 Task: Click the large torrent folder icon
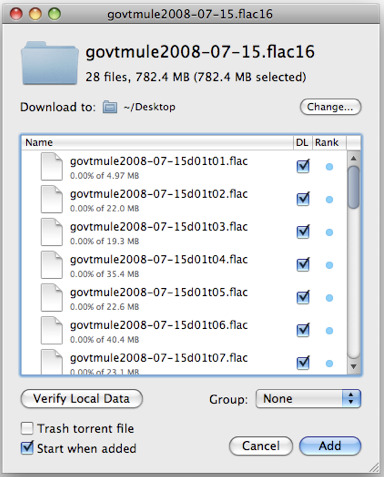pyautogui.click(x=50, y=63)
